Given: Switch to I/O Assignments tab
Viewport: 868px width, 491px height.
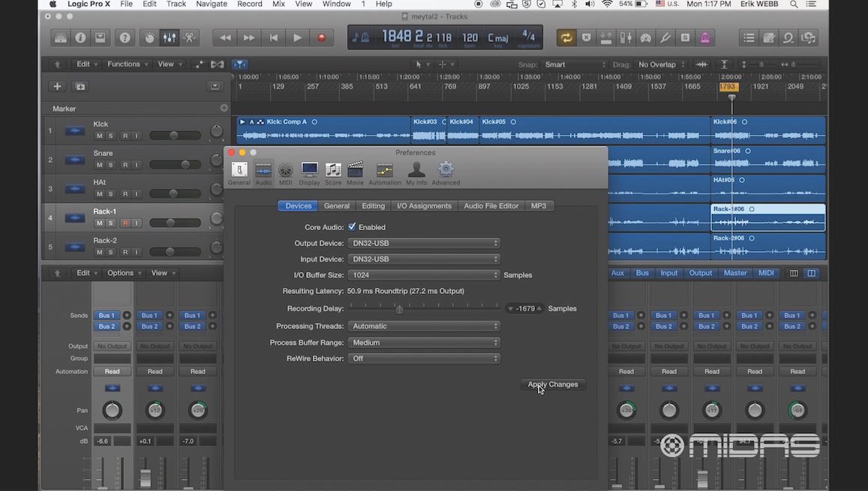Looking at the screenshot, I should [x=424, y=205].
